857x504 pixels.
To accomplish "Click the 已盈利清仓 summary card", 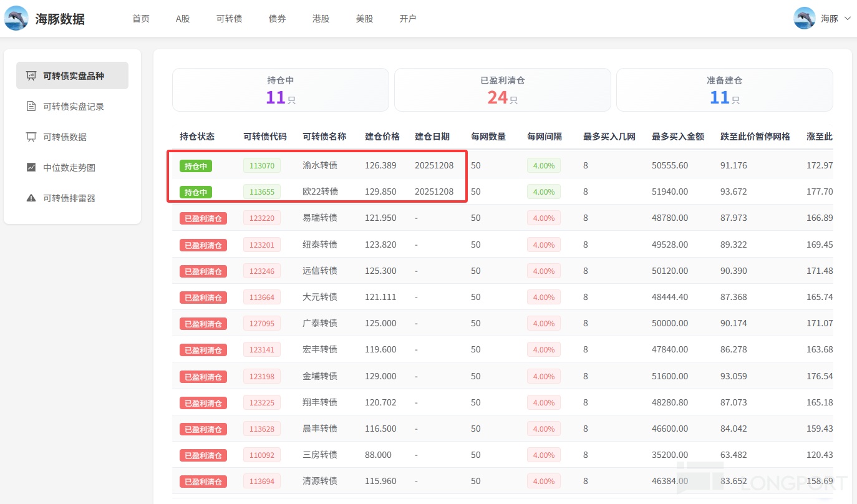I will (502, 90).
